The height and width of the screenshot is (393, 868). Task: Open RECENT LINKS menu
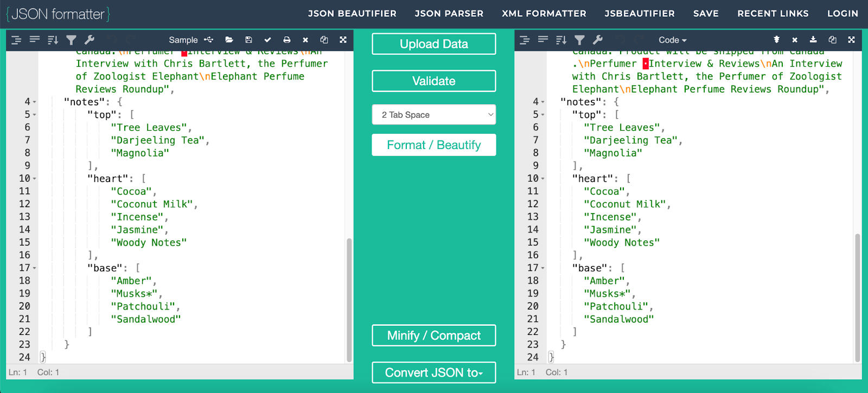pos(773,14)
